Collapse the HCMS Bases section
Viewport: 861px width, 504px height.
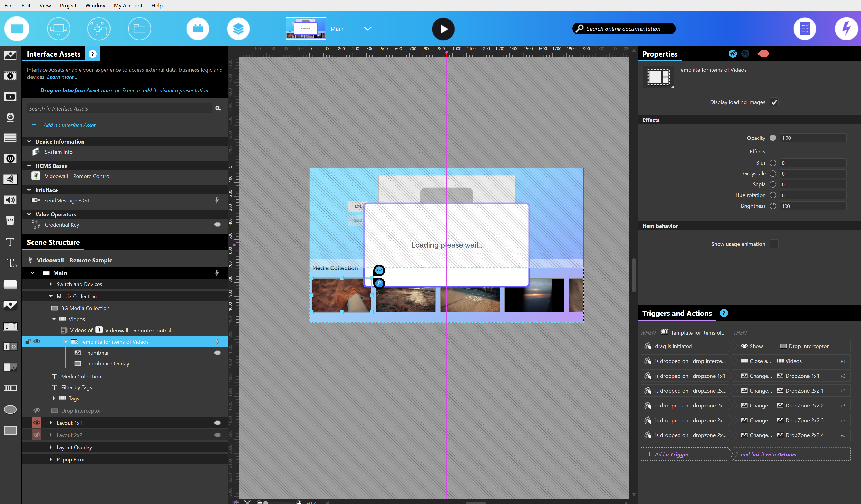(29, 166)
